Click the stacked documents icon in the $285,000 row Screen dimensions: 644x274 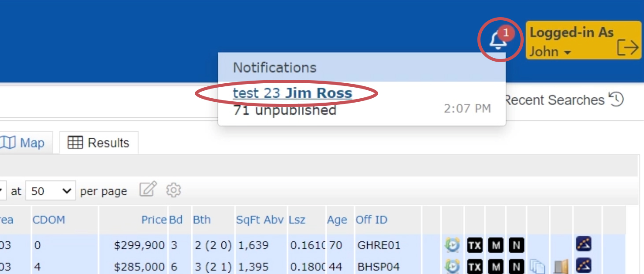(x=538, y=266)
